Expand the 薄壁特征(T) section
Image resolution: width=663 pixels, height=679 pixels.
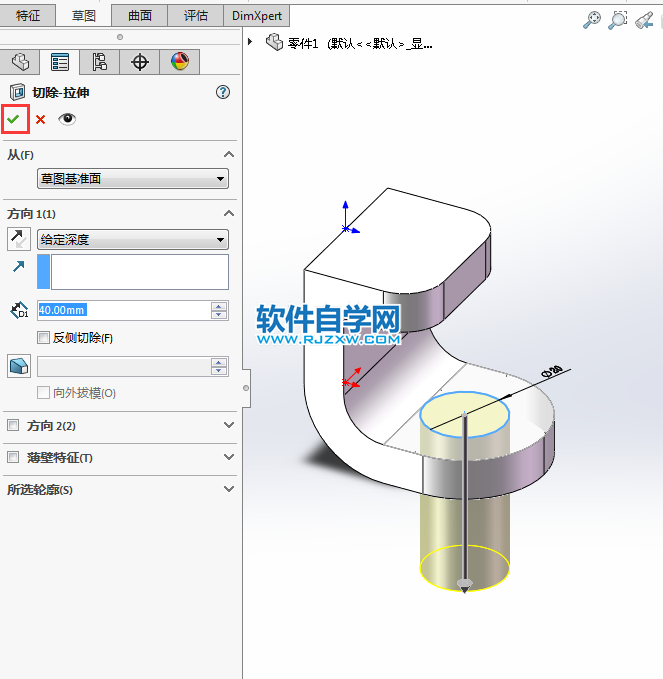[x=229, y=457]
